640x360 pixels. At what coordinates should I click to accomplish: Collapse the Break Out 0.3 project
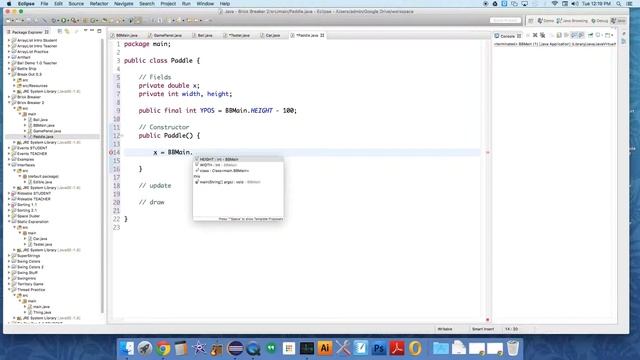(x=9, y=74)
